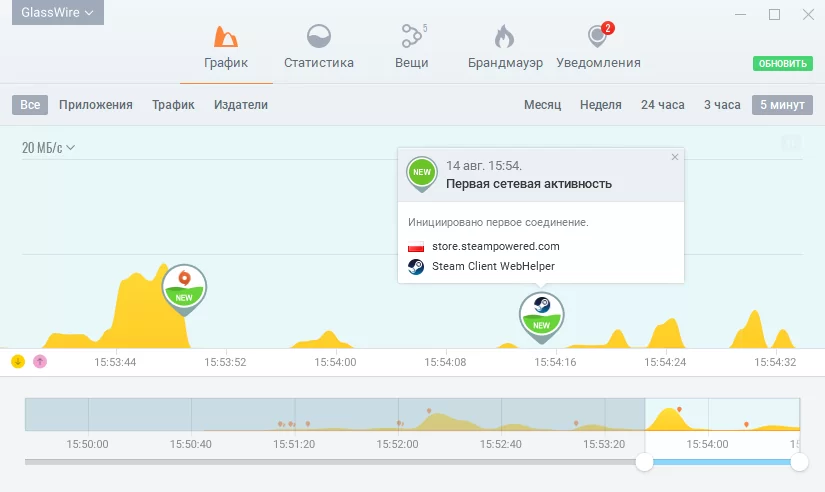
Task: Click the orange marker near 15:52:00 peak
Action: tap(429, 411)
